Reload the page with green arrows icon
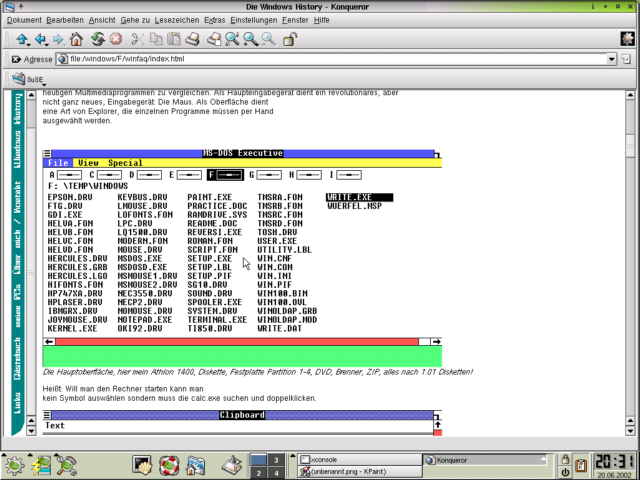This screenshot has width=640, height=480. pos(98,39)
